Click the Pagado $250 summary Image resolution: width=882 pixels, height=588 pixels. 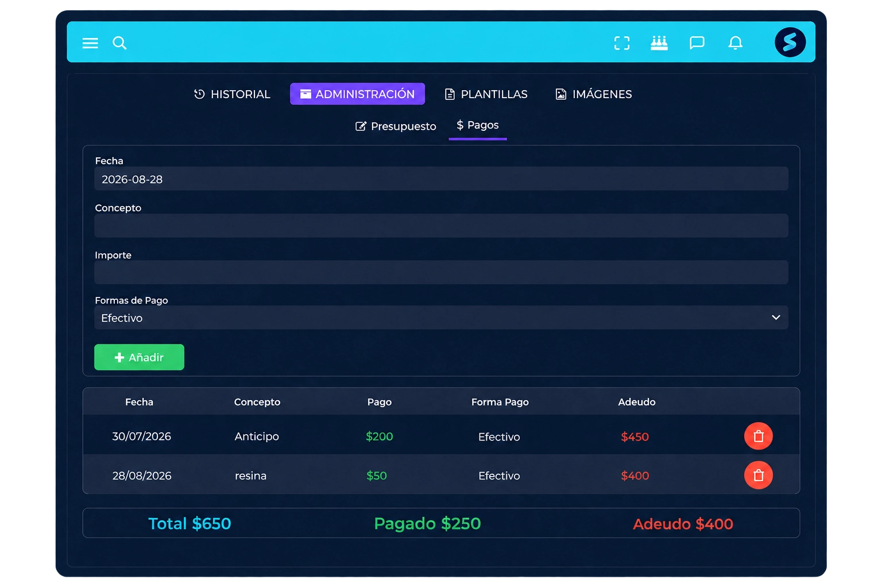click(428, 524)
